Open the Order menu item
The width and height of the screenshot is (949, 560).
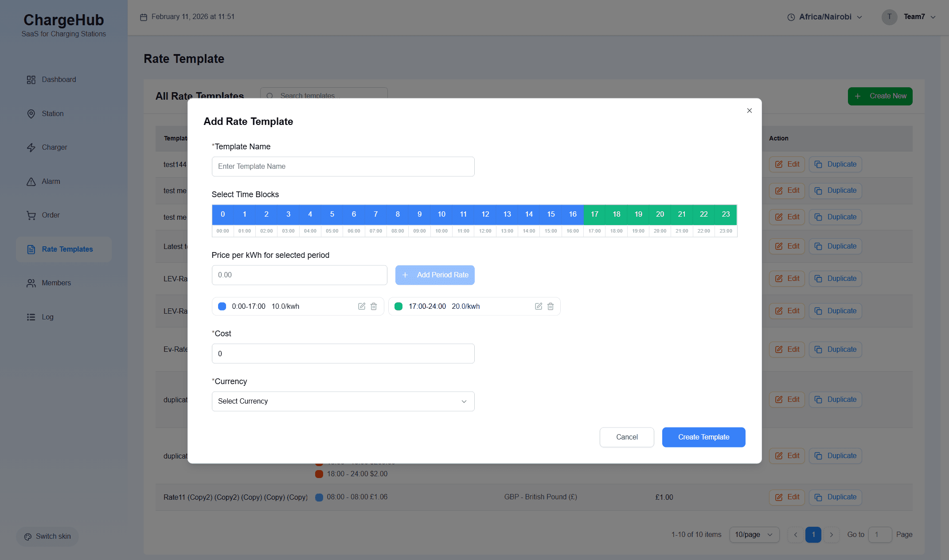(x=51, y=215)
